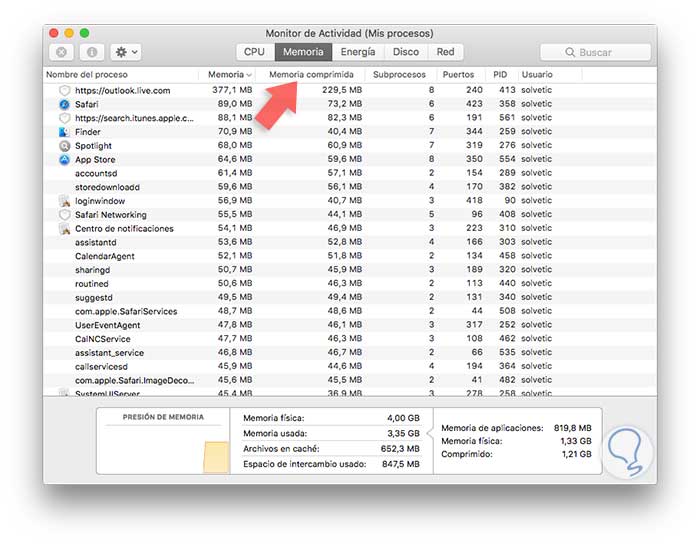Select the storedownloadd process row
700x546 pixels.
350,187
